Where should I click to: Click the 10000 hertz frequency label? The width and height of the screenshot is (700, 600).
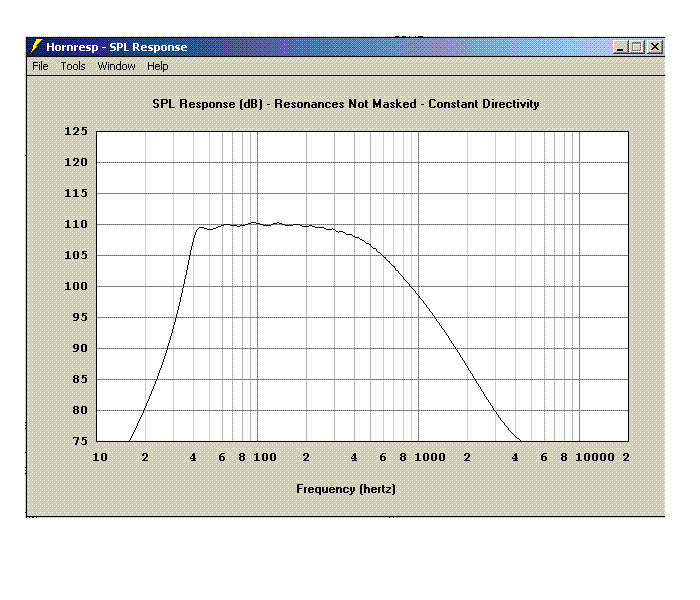595,457
